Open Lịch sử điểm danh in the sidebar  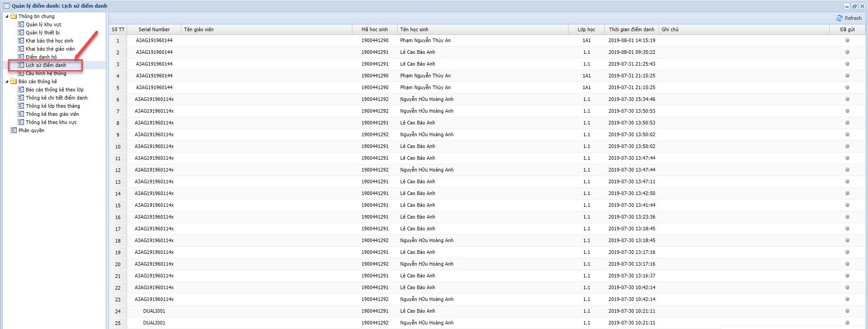click(46, 65)
